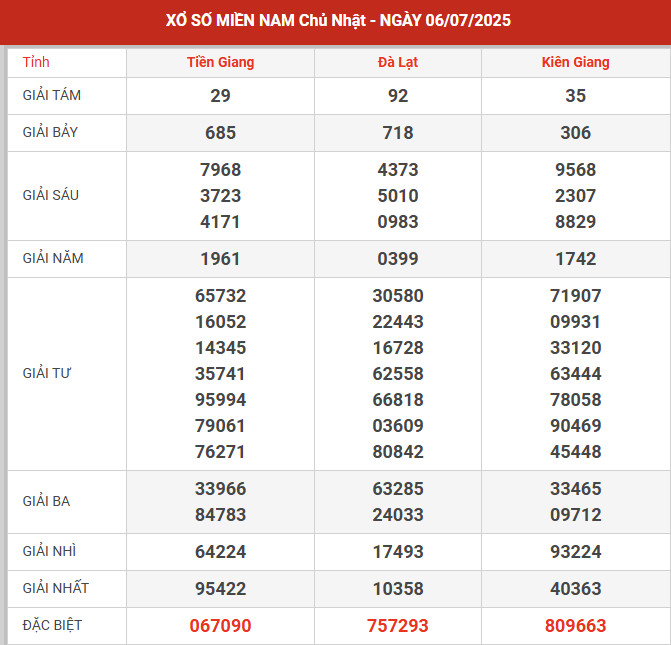Select number 718 in giải bảy

tap(398, 133)
